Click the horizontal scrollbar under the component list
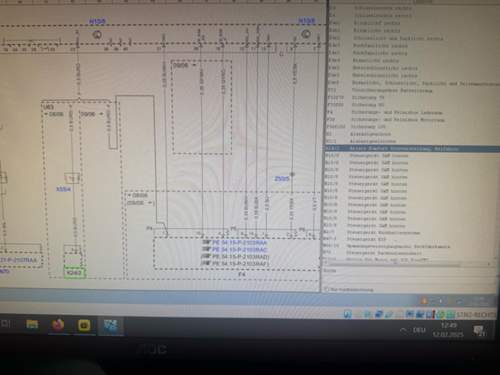The image size is (500, 375). coord(408,265)
